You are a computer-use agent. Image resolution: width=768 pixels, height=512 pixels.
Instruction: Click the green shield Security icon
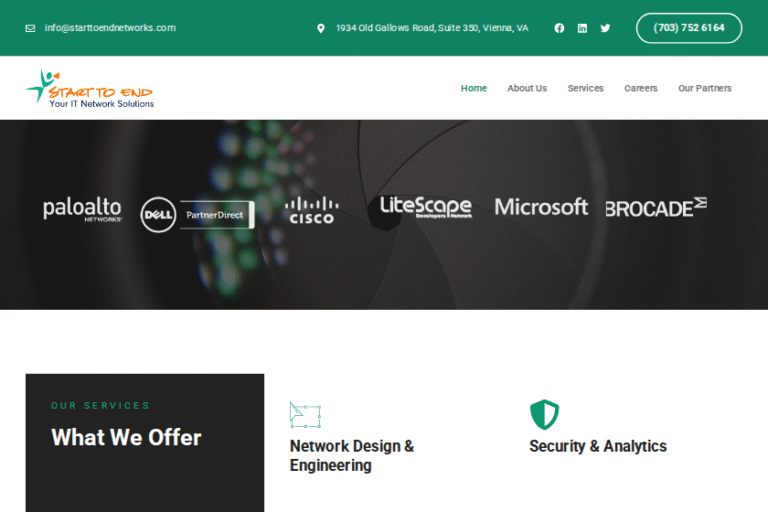544,414
